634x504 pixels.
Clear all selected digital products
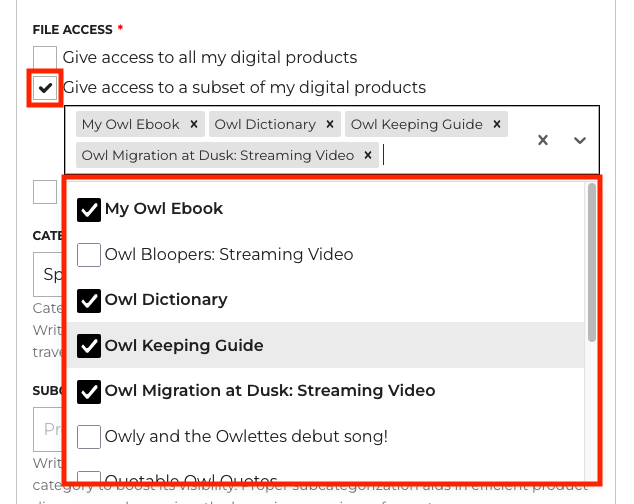coord(543,140)
